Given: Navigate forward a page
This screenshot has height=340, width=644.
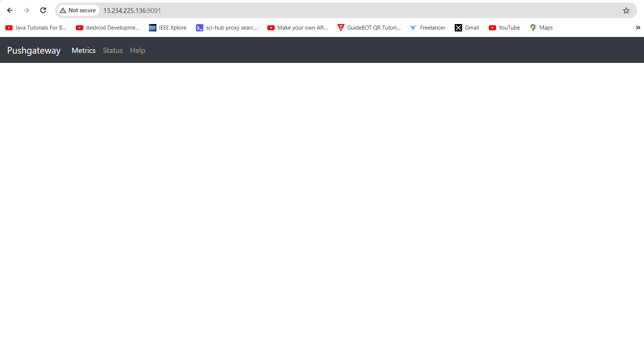Looking at the screenshot, I should [26, 10].
